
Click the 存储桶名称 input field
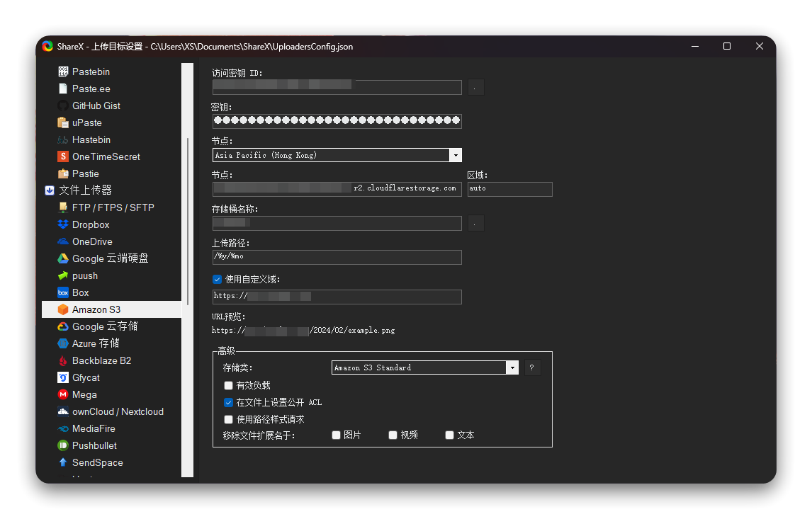pyautogui.click(x=337, y=224)
